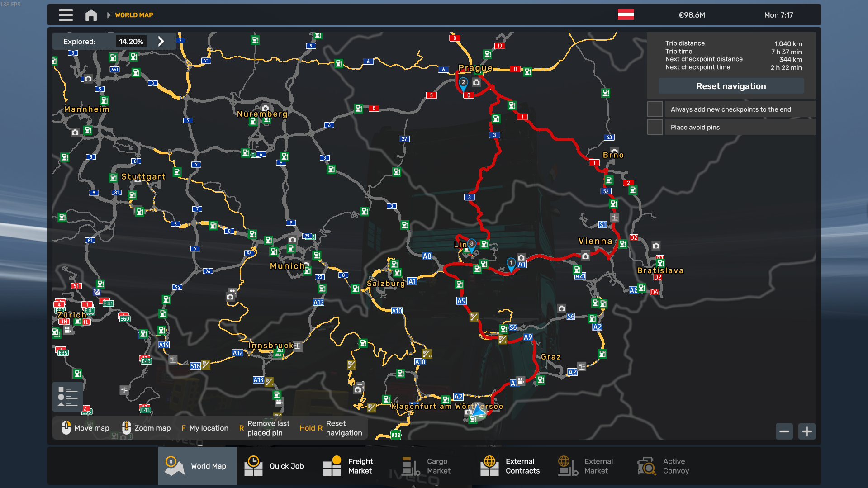The height and width of the screenshot is (488, 868).
Task: Click the My location hint
Action: pyautogui.click(x=205, y=428)
